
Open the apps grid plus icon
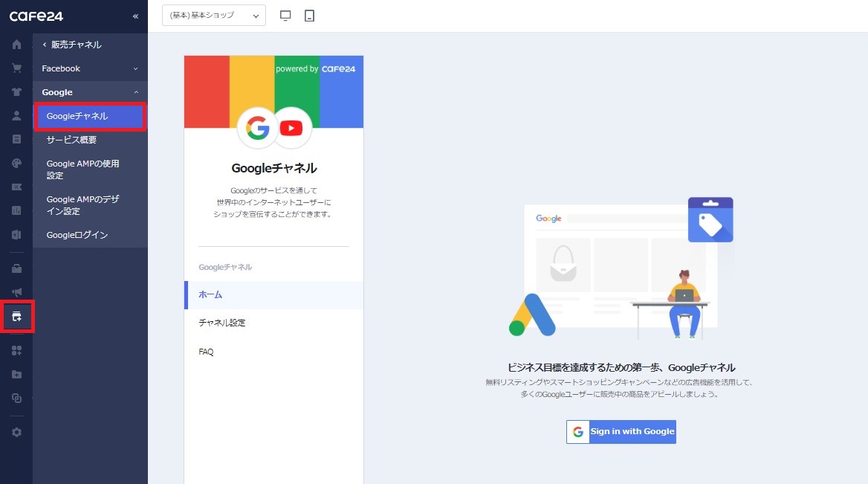16,350
